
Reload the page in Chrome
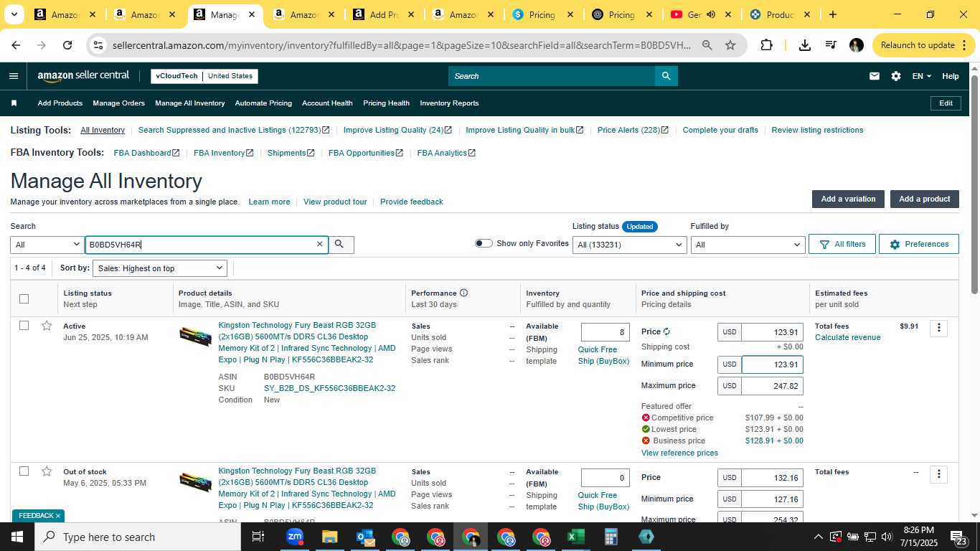(67, 45)
